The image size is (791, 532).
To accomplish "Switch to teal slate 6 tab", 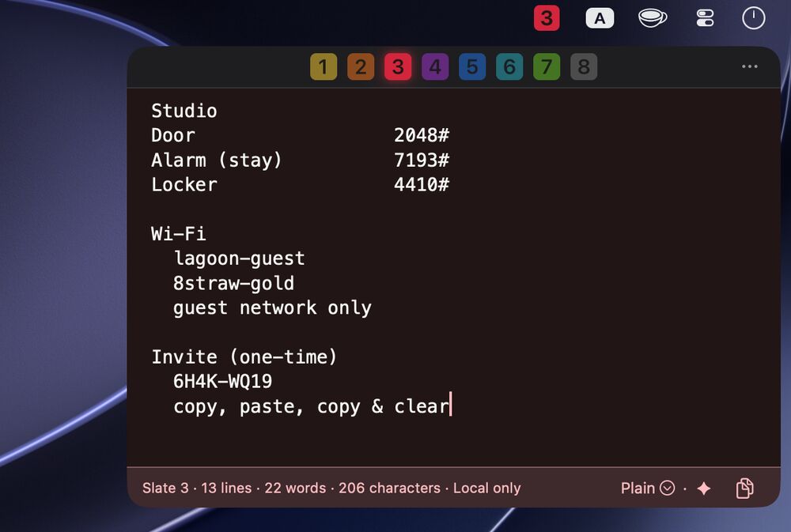I will (x=509, y=66).
